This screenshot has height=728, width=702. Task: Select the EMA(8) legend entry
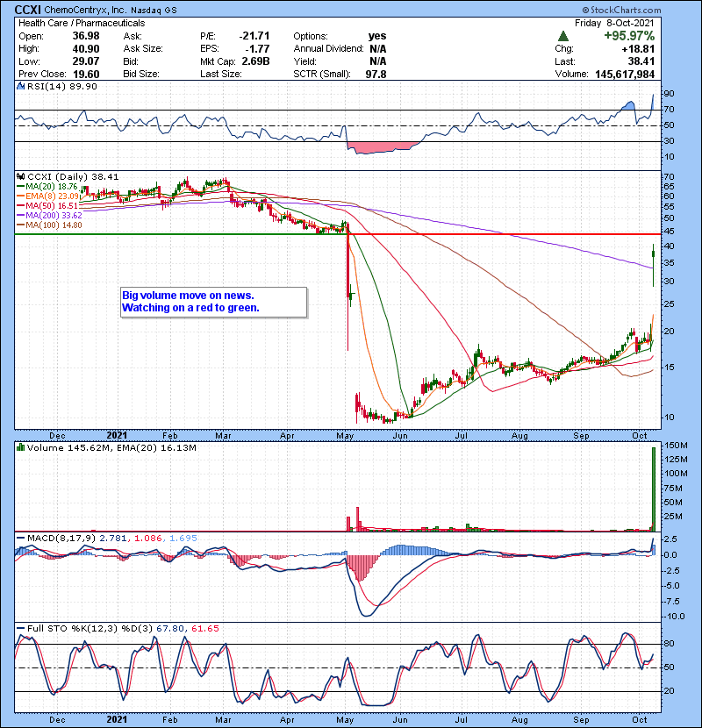[47, 196]
